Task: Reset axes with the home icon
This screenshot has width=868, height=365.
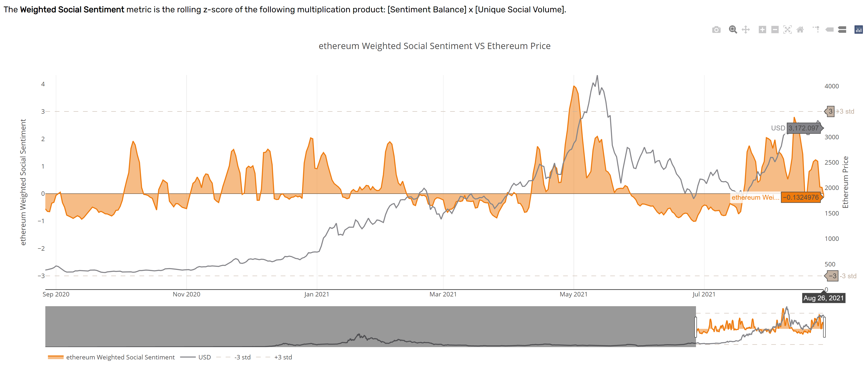Action: (800, 30)
